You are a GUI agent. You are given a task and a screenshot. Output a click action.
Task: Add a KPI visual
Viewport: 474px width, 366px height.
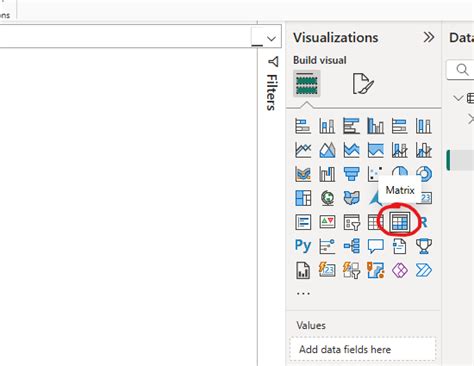327,222
